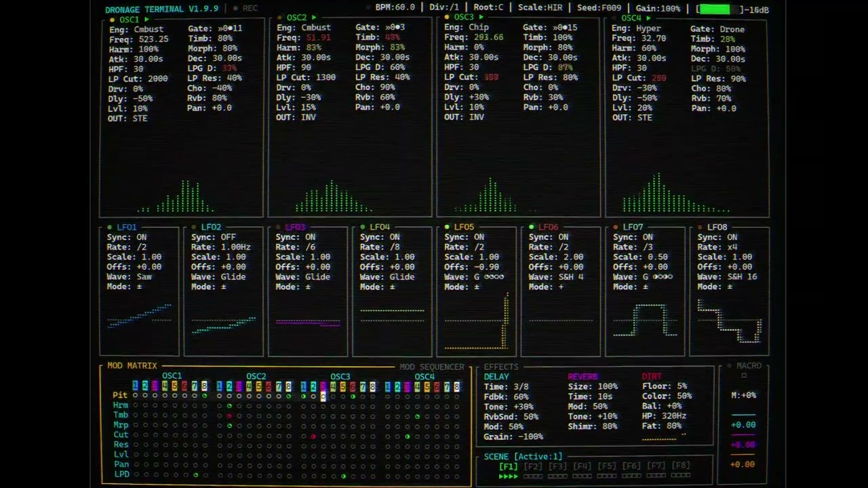This screenshot has width=868, height=488.
Task: Select the MOD MATRIX tab
Action: [132, 365]
